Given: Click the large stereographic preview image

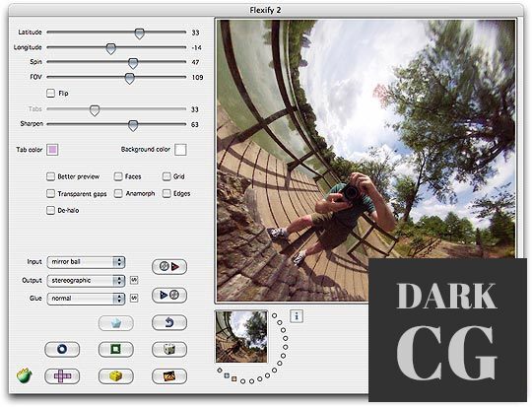Looking at the screenshot, I should coord(366,161).
